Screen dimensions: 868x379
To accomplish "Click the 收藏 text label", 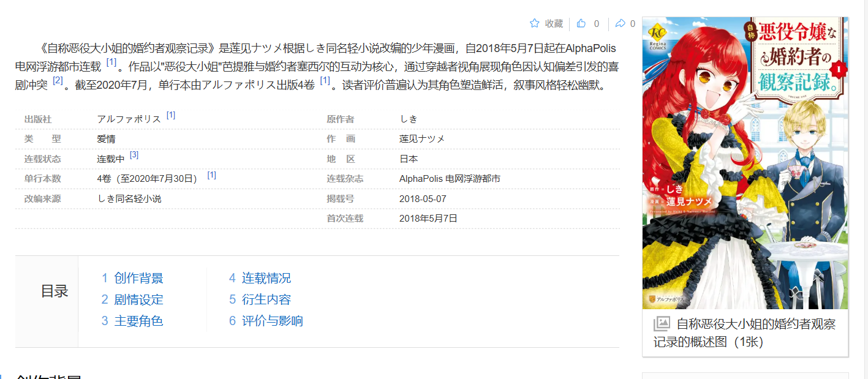I will [x=554, y=23].
